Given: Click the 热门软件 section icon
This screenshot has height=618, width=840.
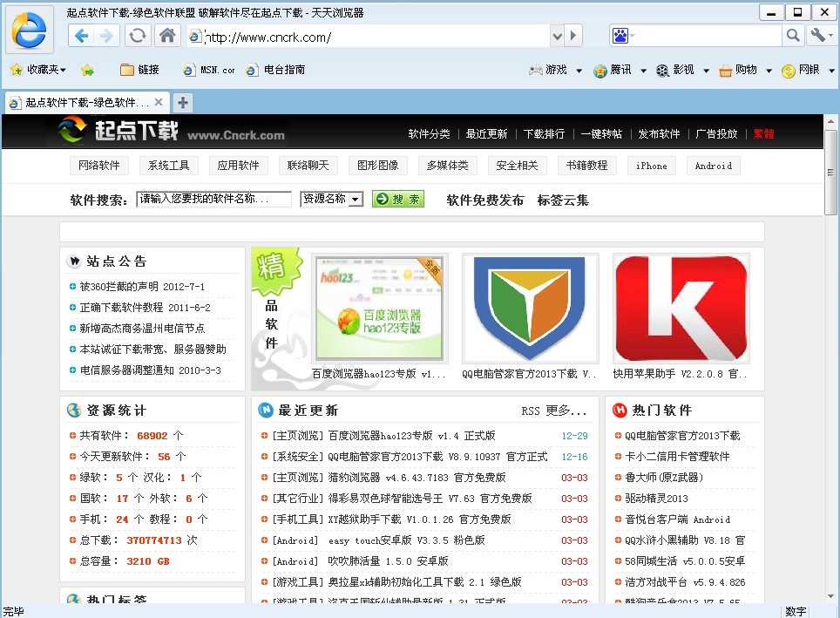Looking at the screenshot, I should [620, 410].
